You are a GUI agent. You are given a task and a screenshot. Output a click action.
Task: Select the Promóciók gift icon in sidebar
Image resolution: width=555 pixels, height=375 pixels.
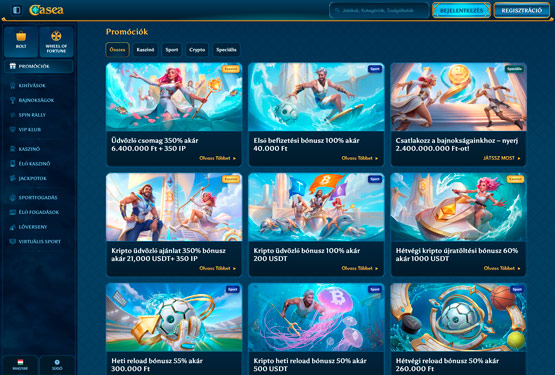click(x=13, y=66)
